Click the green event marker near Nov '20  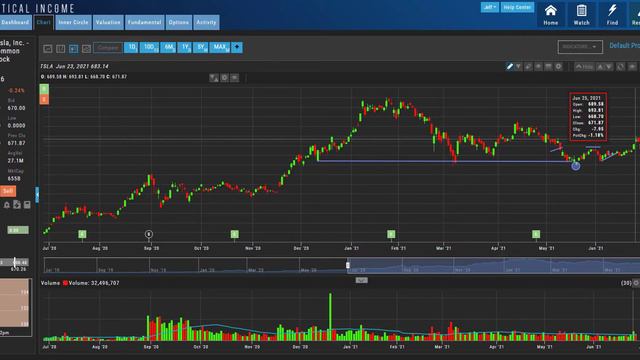click(235, 234)
